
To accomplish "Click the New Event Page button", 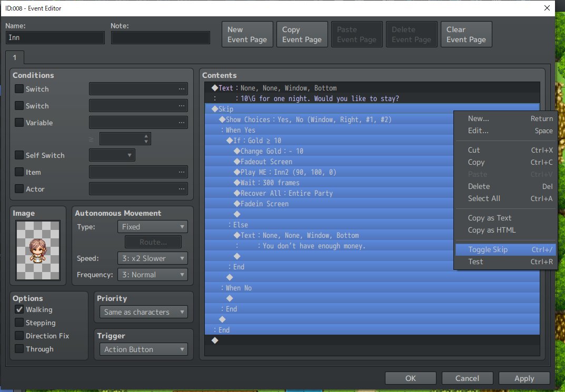I will coord(247,34).
